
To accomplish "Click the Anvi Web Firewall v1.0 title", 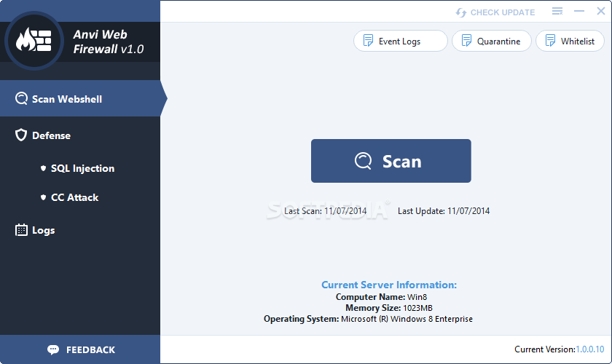I will [109, 41].
